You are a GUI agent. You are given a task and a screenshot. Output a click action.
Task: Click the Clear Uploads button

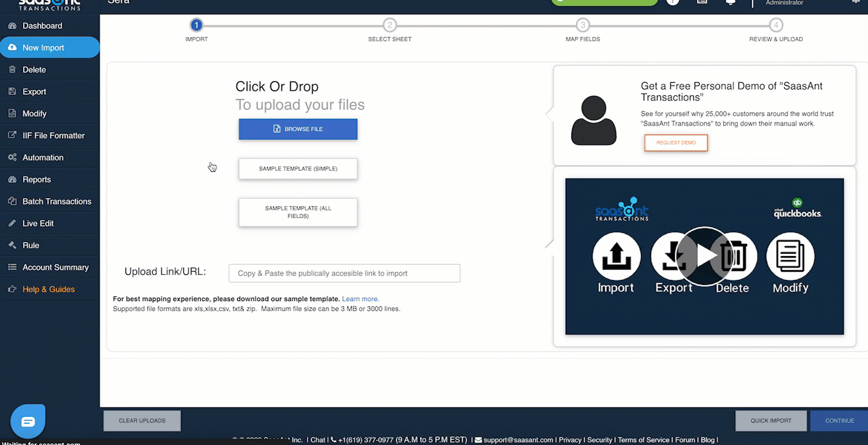point(142,421)
